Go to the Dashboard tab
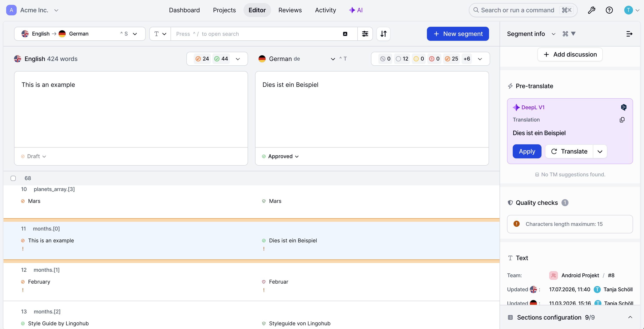The height and width of the screenshot is (329, 644). (184, 10)
